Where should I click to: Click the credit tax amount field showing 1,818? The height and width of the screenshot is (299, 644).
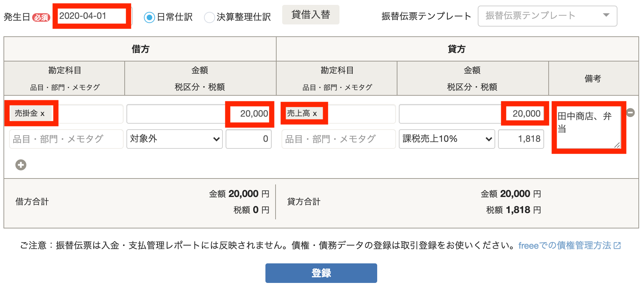pos(521,139)
